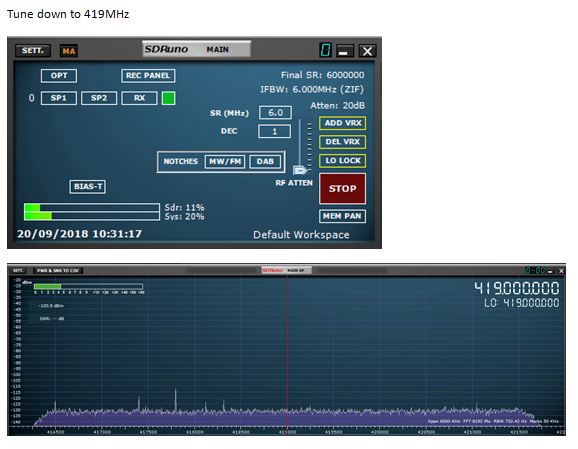Screen dimensions: 578x449
Task: Show the SP1 spectrum window
Action: pyautogui.click(x=59, y=98)
